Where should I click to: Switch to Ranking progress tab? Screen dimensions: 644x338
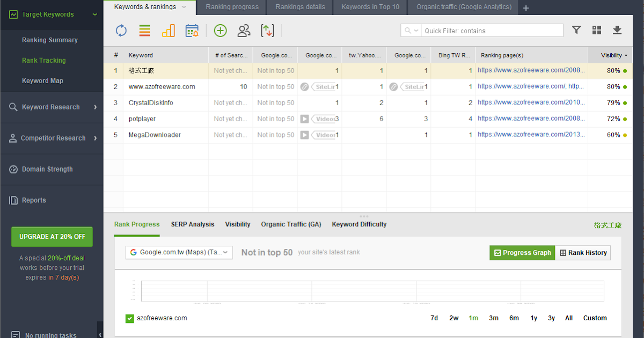tap(232, 7)
